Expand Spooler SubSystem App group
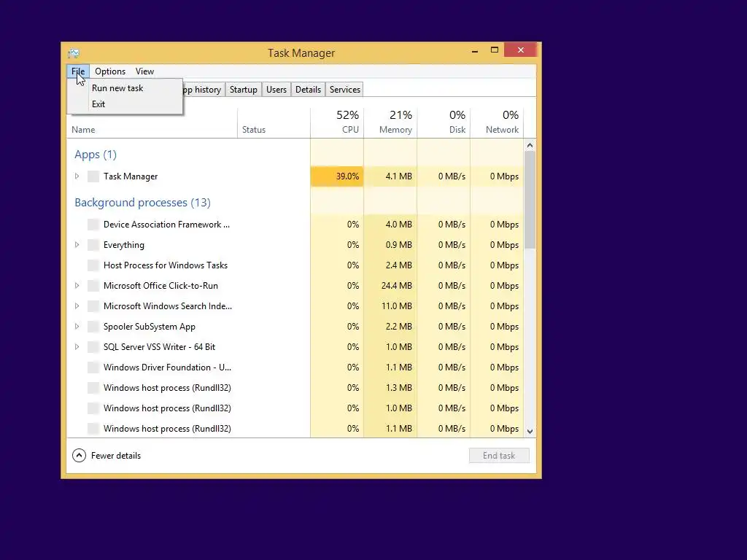Viewport: 747px width, 560px height. click(77, 327)
